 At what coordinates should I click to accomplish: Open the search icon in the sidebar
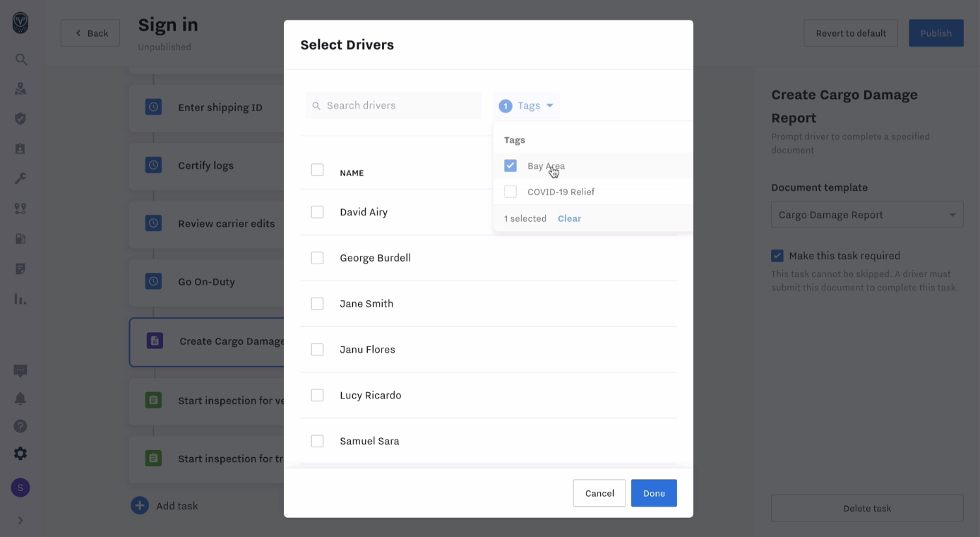pos(20,59)
